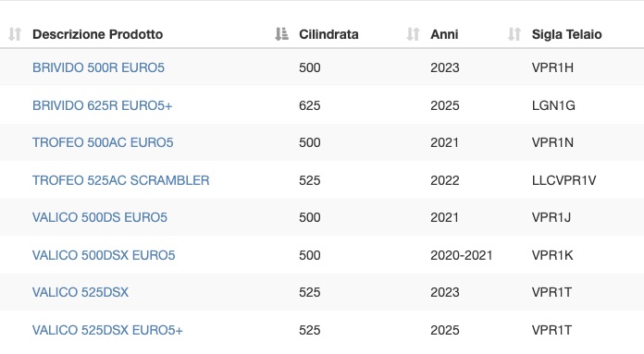Select the TROFEO 525AC SCRAMBLER link
Screen dimensions: 644x354
tap(120, 180)
